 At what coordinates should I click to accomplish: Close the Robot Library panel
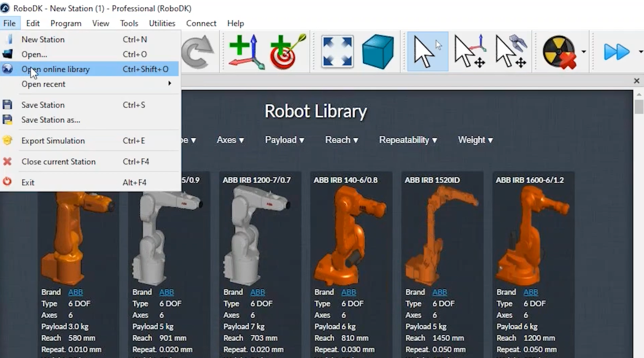tap(636, 81)
